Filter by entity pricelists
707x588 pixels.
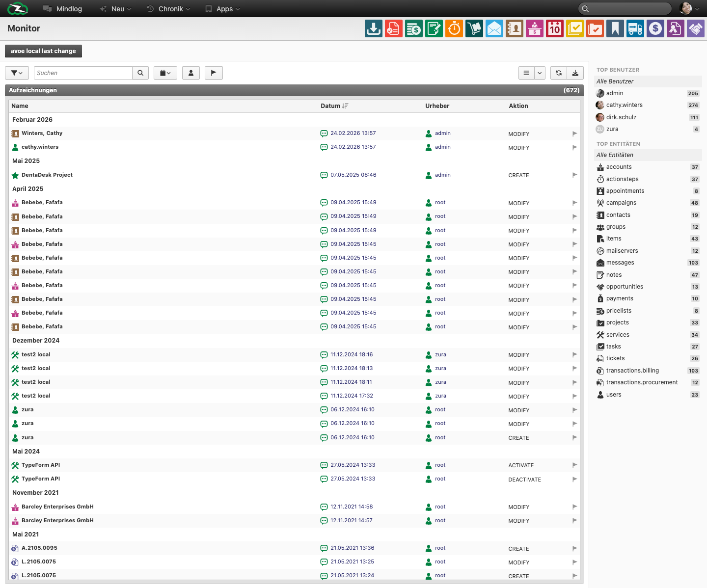coord(648,311)
